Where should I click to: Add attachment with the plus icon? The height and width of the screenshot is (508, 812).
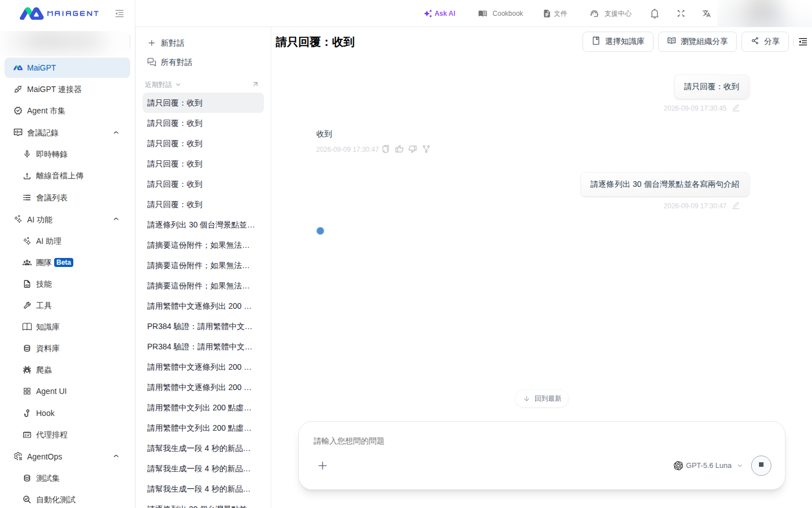(323, 466)
